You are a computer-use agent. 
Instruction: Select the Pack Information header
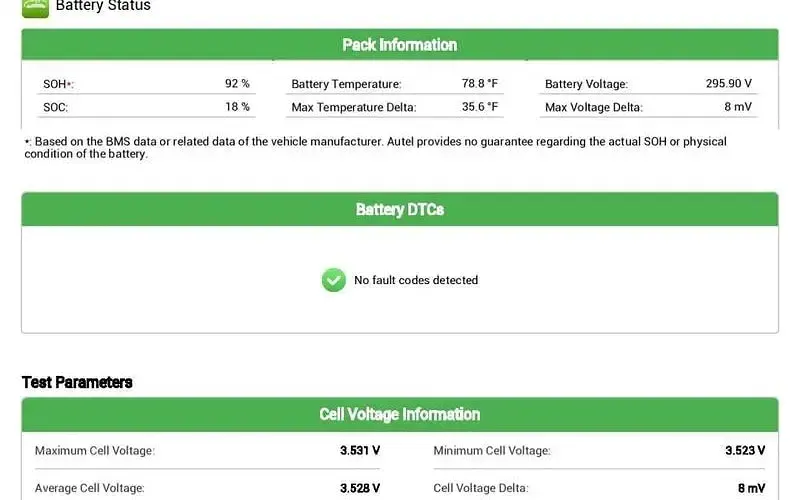400,45
